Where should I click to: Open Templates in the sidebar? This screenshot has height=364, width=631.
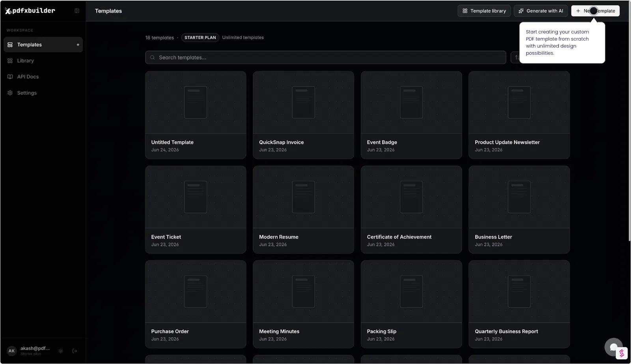click(x=43, y=45)
